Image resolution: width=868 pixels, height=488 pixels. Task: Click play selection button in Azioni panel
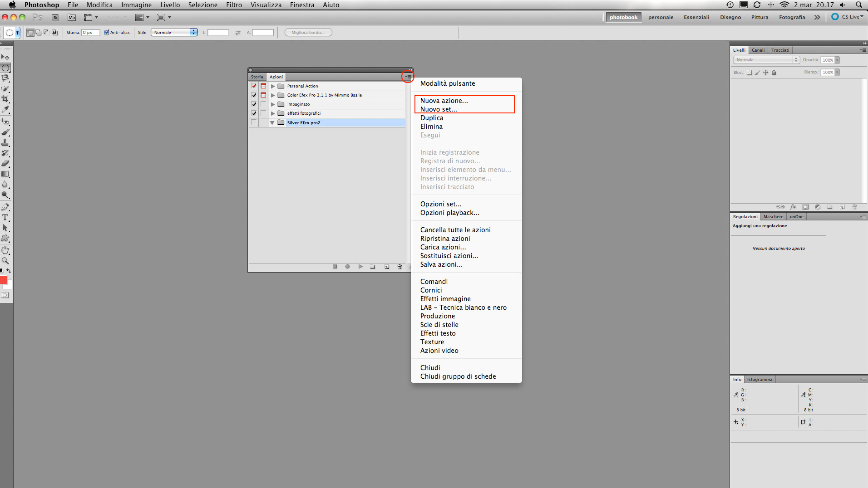click(360, 267)
